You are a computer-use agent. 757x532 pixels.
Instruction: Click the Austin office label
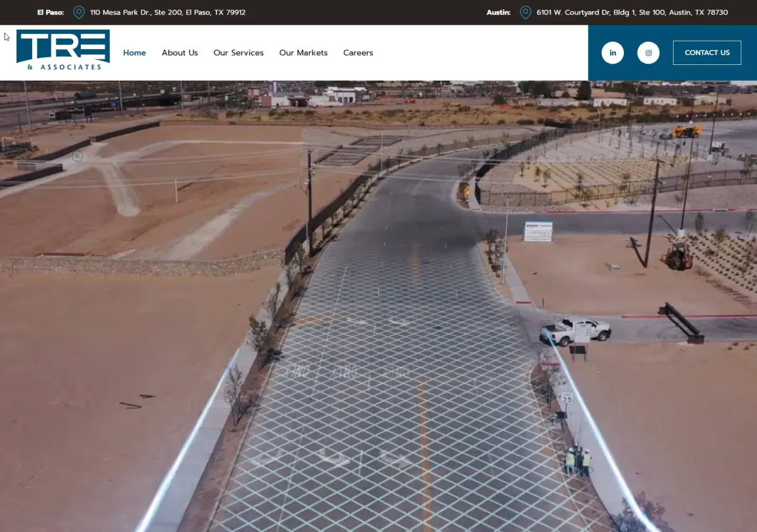tap(498, 13)
